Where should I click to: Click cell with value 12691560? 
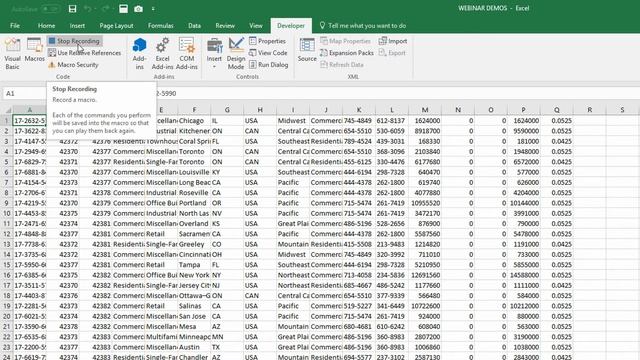coord(425,275)
